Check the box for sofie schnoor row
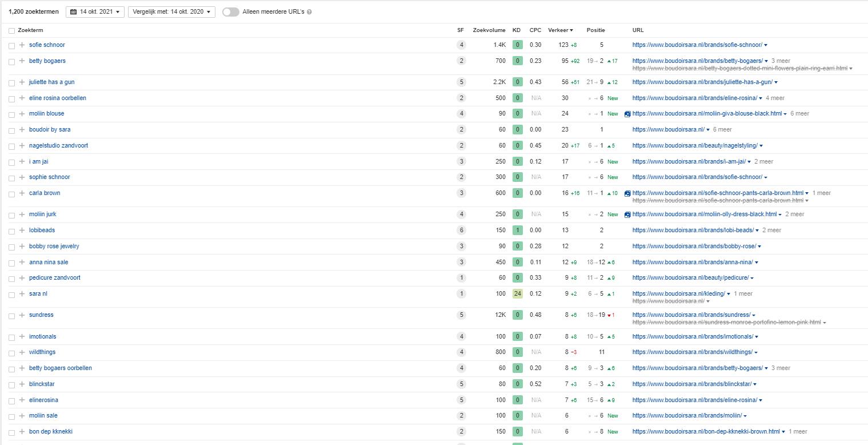This screenshot has height=445, width=868. click(x=11, y=45)
